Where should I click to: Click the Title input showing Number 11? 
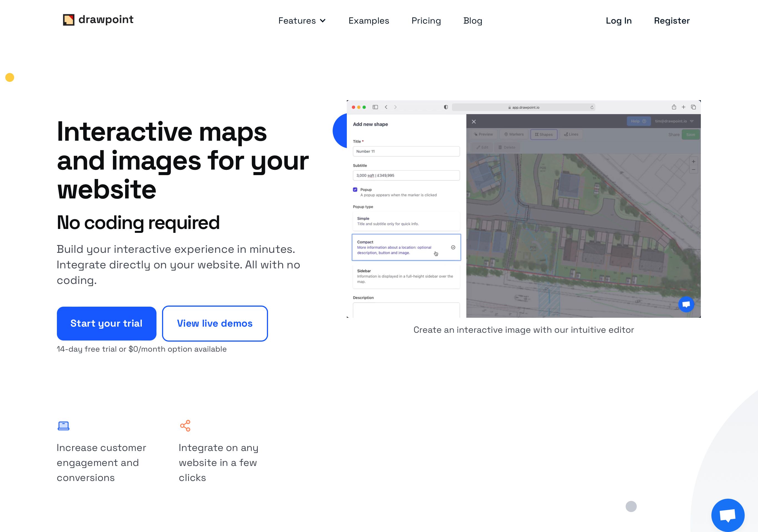tap(406, 151)
